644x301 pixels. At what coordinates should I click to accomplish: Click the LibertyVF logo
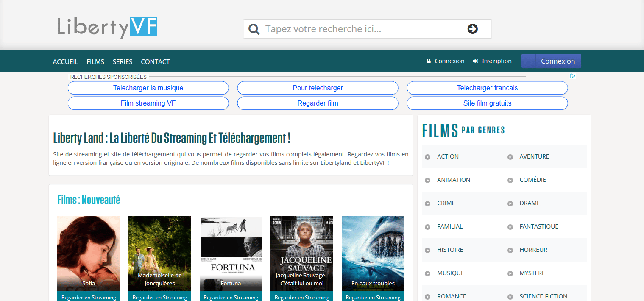pos(107,27)
